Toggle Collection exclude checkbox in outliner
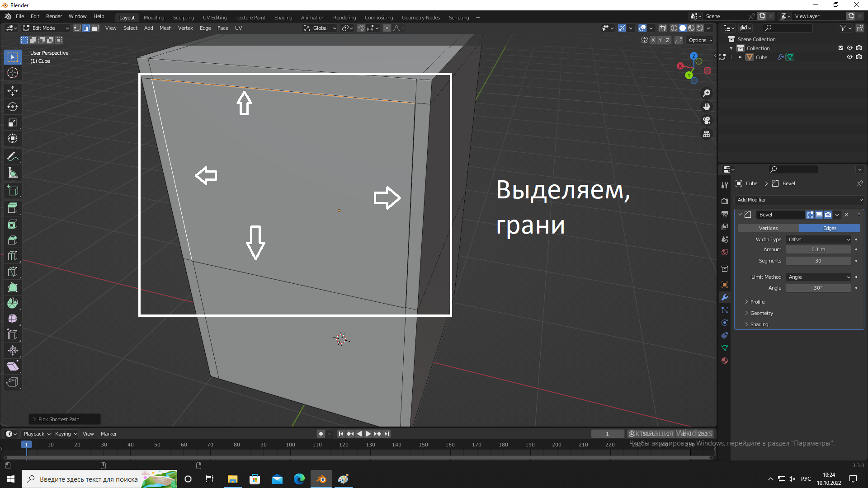Image resolution: width=868 pixels, height=488 pixels. point(841,48)
